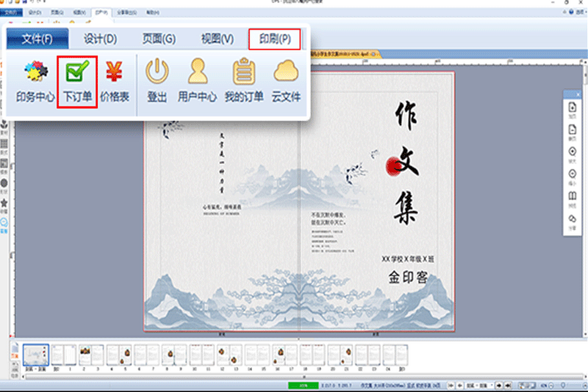Click the 登出 logout power icon
The image size is (588, 392).
tap(157, 82)
